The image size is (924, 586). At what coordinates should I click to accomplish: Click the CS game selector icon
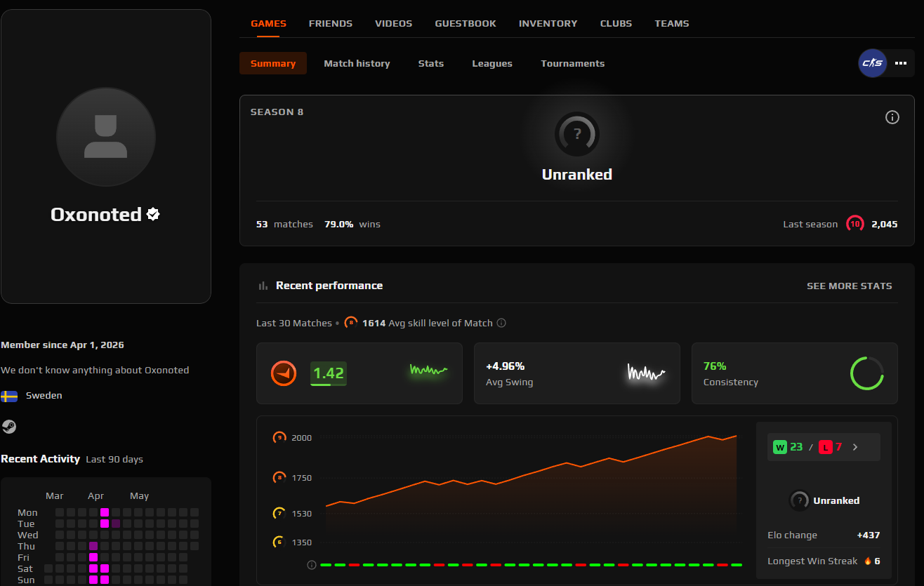click(x=873, y=63)
